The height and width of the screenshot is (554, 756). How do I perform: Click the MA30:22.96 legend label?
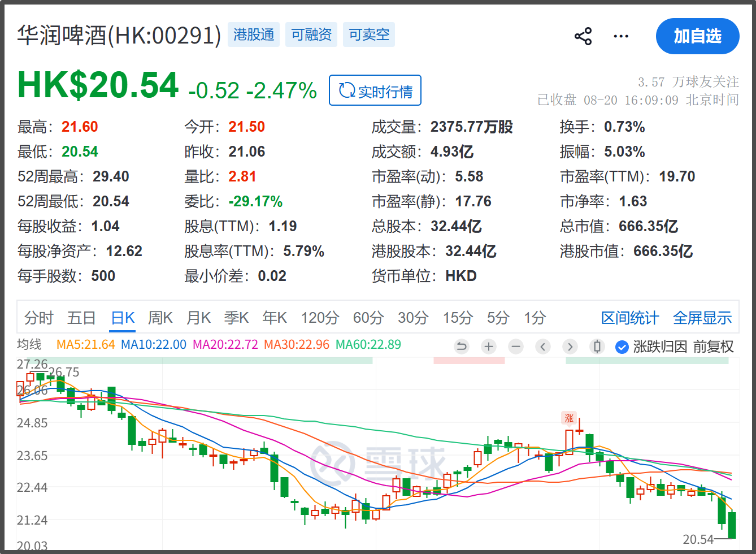tap(297, 344)
